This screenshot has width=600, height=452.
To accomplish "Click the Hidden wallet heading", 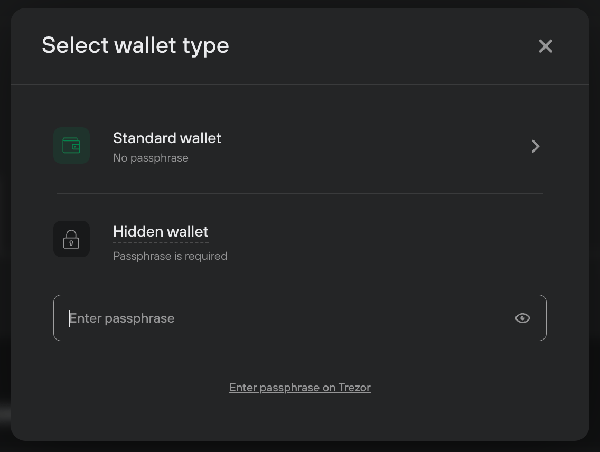I will 161,232.
